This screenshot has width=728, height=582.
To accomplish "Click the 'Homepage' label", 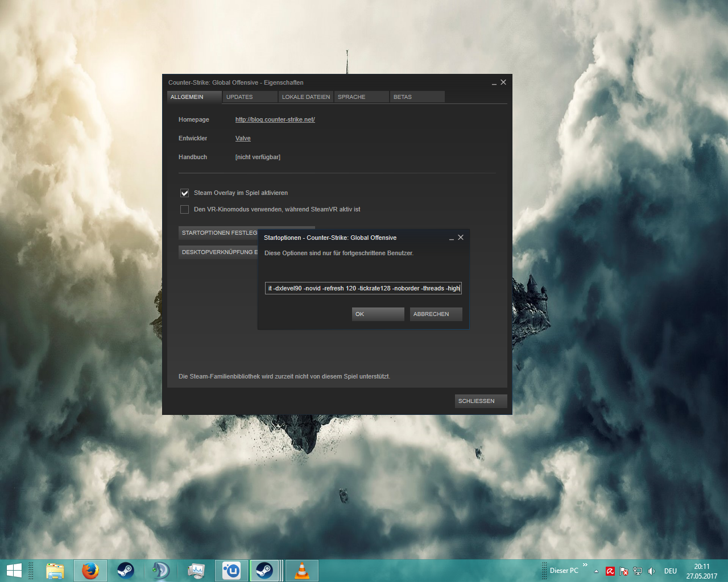I will tap(194, 119).
